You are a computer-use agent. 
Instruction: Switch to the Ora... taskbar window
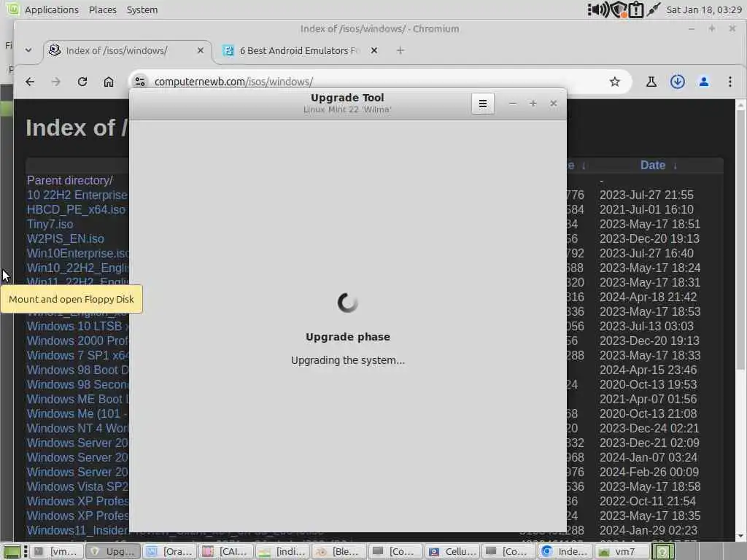(x=169, y=551)
